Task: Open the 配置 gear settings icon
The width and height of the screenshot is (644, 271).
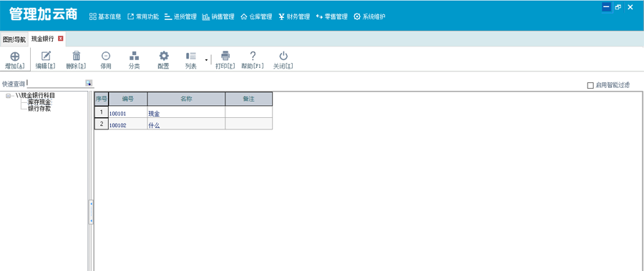Action: point(164,56)
